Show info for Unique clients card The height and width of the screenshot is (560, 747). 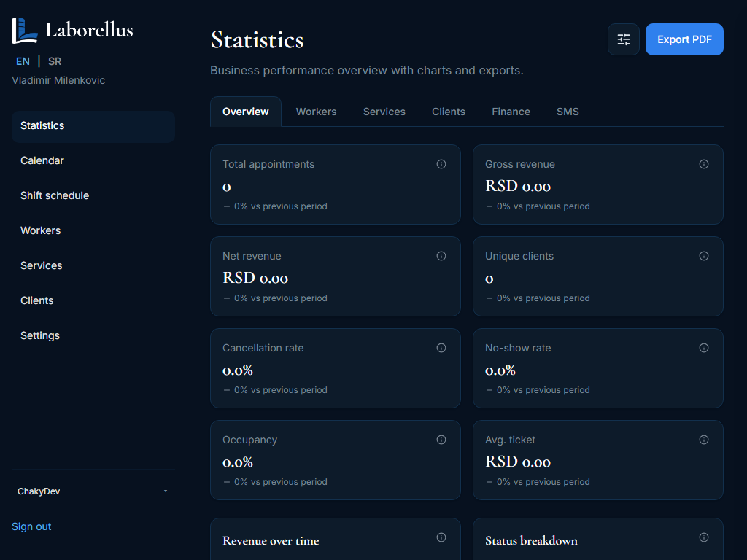point(704,256)
